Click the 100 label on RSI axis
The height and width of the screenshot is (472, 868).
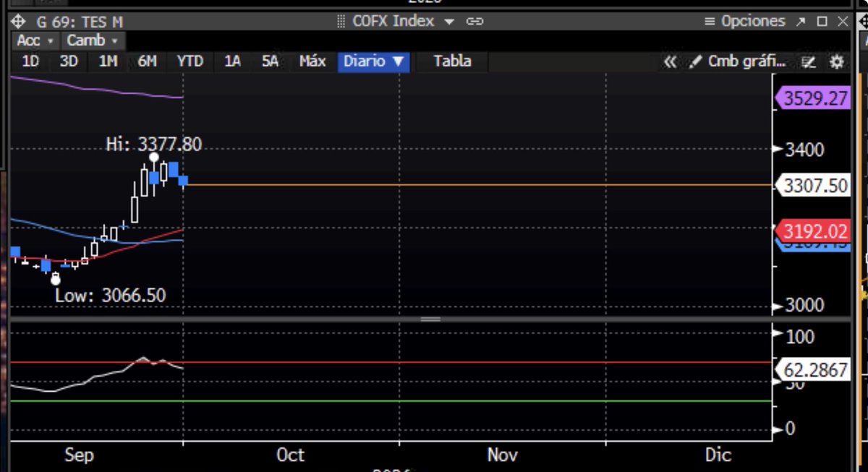click(x=799, y=336)
